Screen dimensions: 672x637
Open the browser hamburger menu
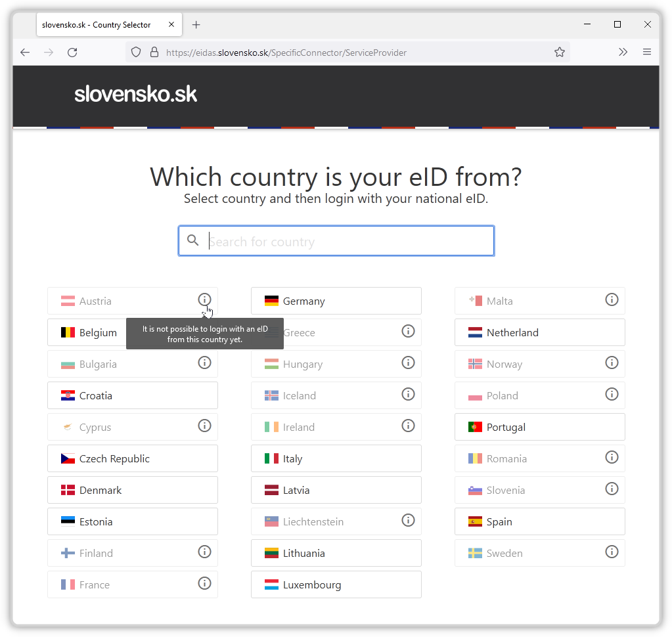[x=647, y=53]
